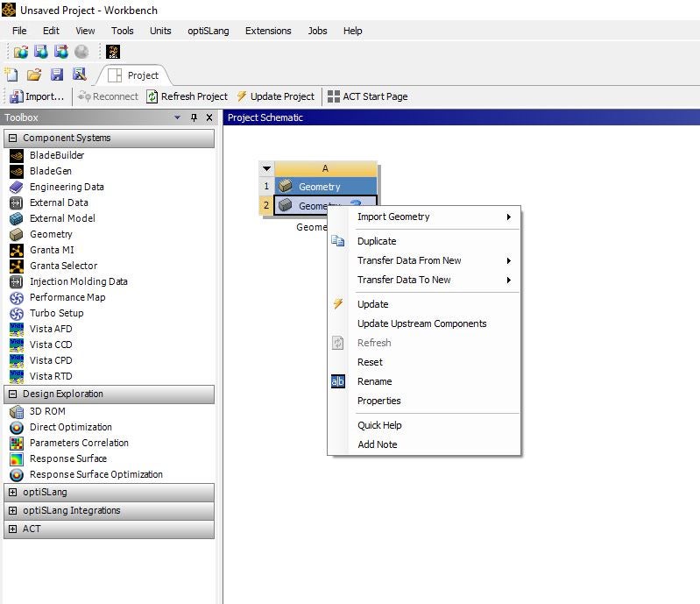700x604 pixels.
Task: Open Properties from context menu
Action: pos(424,401)
